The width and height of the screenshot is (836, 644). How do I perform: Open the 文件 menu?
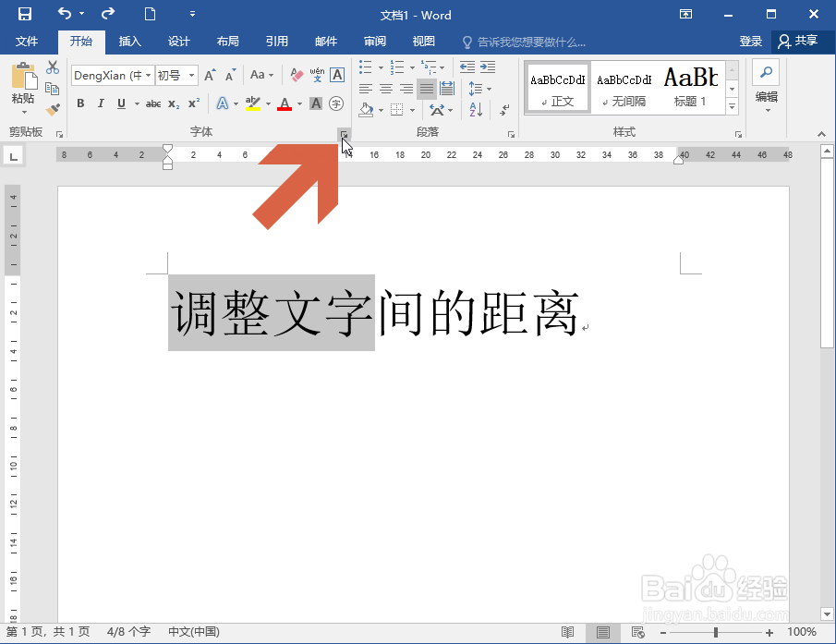(x=28, y=42)
